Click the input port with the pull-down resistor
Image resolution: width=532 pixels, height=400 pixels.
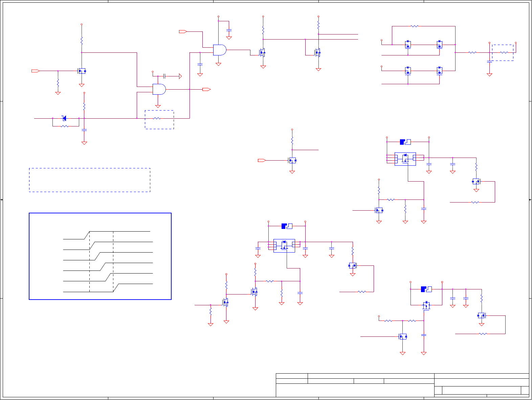click(x=36, y=71)
